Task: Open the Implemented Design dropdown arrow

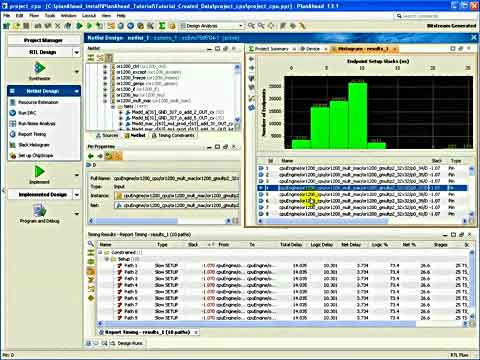Action: [77, 195]
